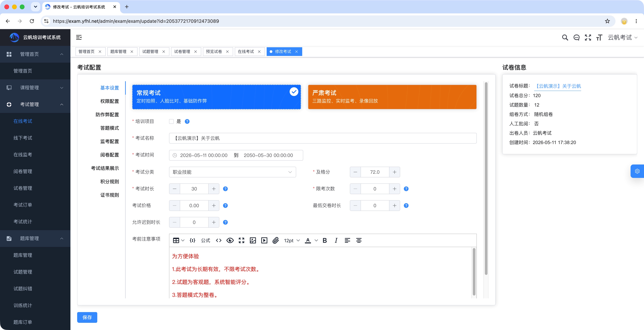
Task: Open the table dropdown arrow in editor
Action: coord(183,240)
